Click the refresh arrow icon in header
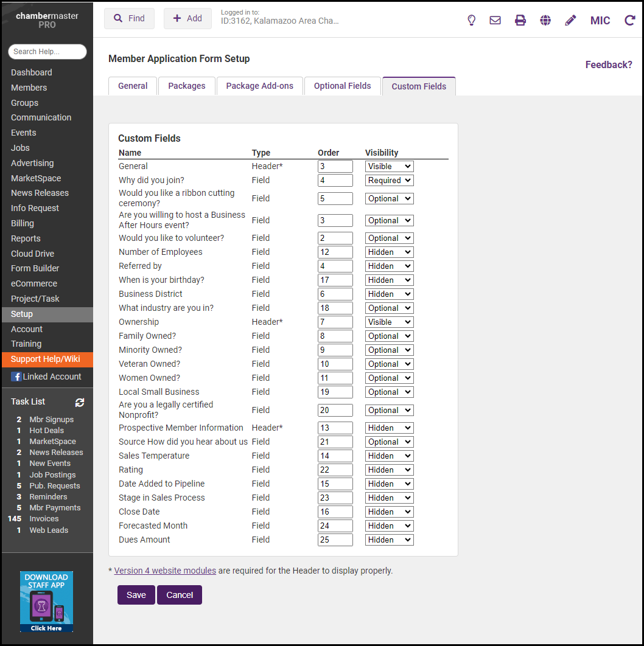This screenshot has height=646, width=644. [630, 20]
